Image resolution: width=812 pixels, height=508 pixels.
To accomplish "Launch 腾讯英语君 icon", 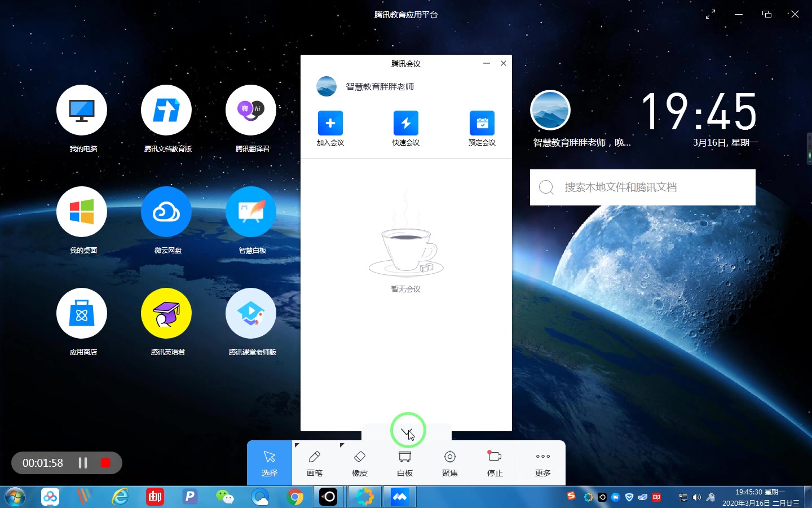I will (166, 313).
